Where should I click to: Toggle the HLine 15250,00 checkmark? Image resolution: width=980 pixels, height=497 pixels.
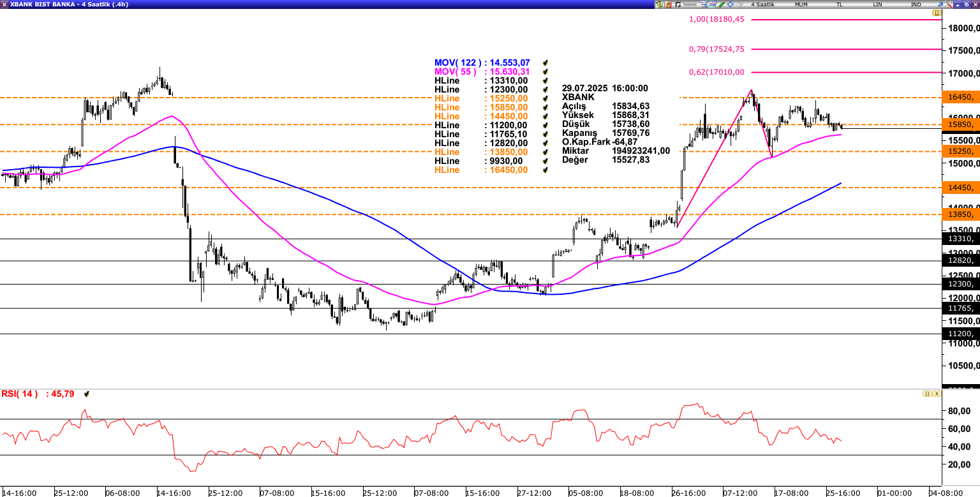point(546,98)
